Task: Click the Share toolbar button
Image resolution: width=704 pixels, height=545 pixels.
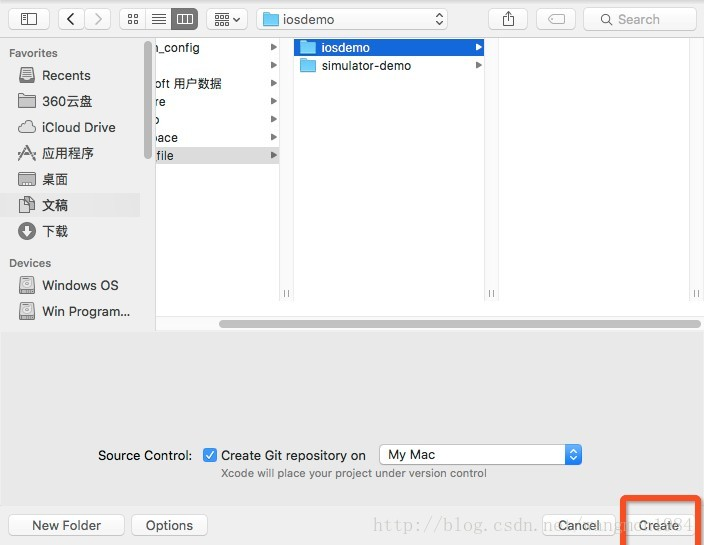Action: [x=508, y=19]
